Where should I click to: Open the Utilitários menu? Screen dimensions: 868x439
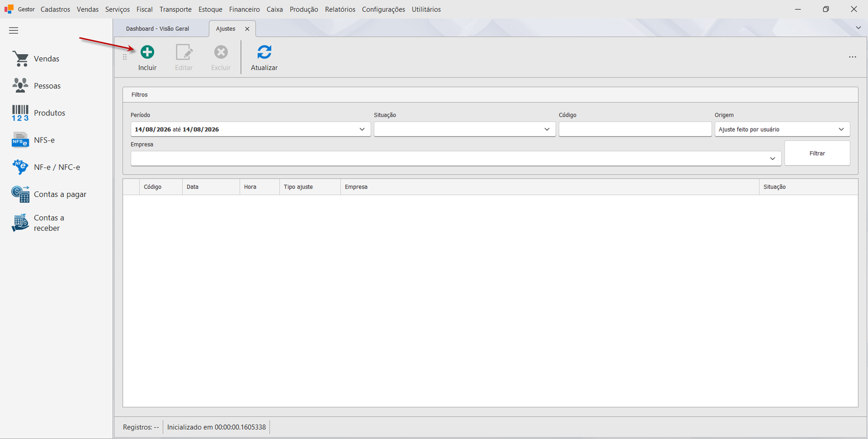pos(426,9)
